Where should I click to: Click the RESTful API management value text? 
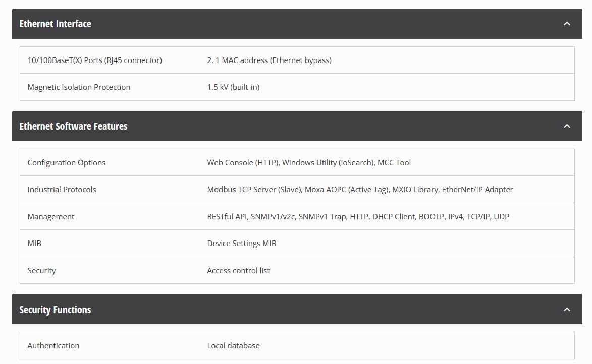coord(358,217)
